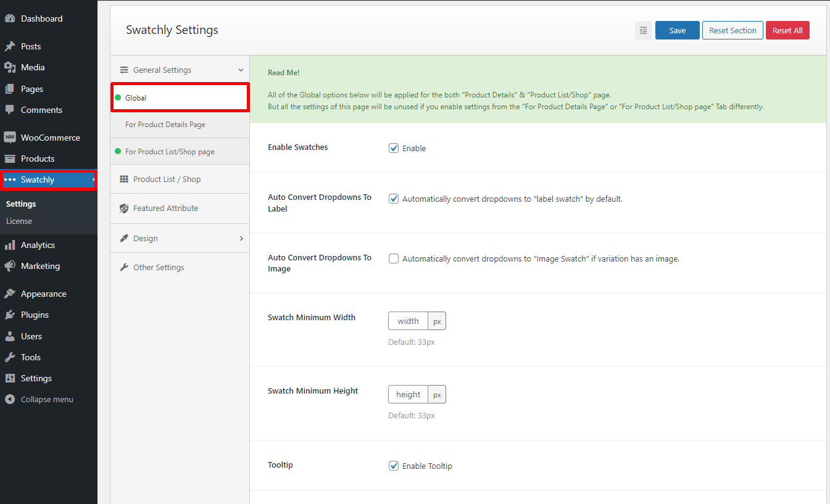Viewport: 830px width, 504px height.
Task: Disable the Enable Tooltip checkbox
Action: point(394,466)
